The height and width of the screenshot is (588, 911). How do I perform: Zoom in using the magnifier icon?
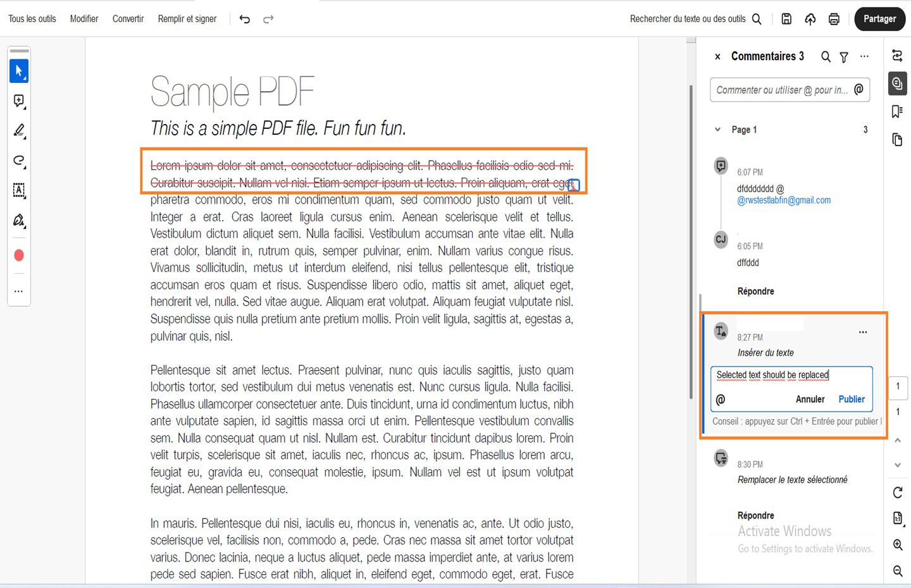[897, 544]
